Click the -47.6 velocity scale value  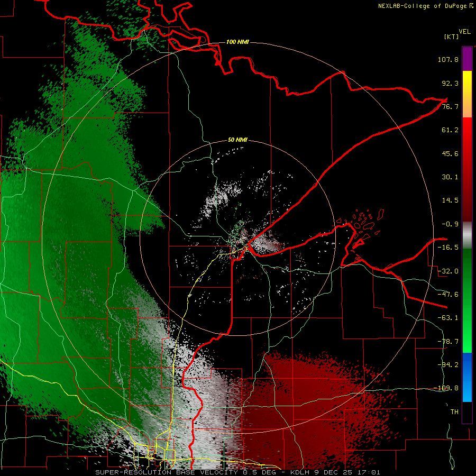(x=448, y=295)
